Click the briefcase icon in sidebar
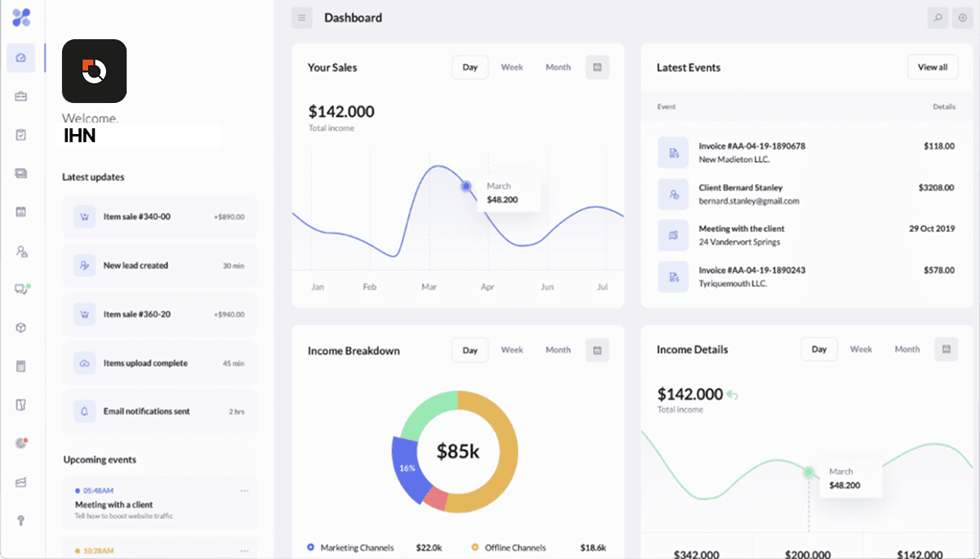Image resolution: width=980 pixels, height=559 pixels. (x=21, y=96)
